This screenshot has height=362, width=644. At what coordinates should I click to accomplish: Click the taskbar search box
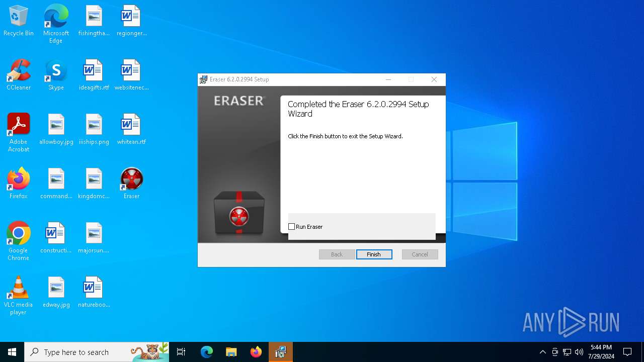[x=97, y=352]
